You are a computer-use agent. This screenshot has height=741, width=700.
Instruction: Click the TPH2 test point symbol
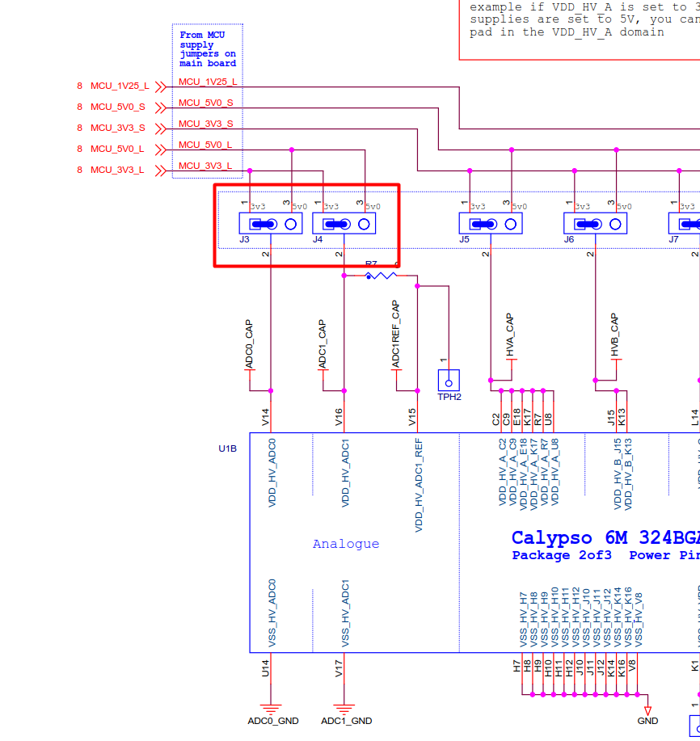449,381
